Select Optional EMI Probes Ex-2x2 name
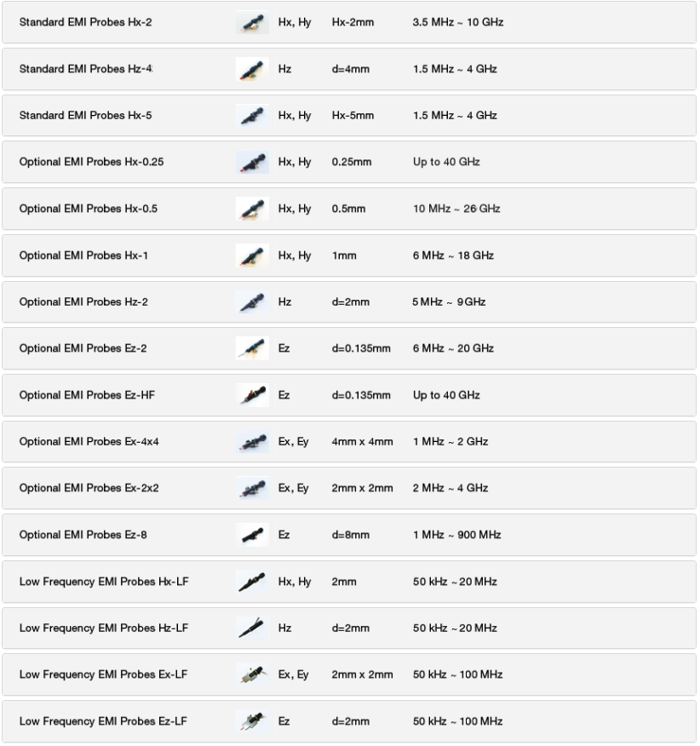Image resolution: width=700 pixels, height=746 pixels. [89, 488]
